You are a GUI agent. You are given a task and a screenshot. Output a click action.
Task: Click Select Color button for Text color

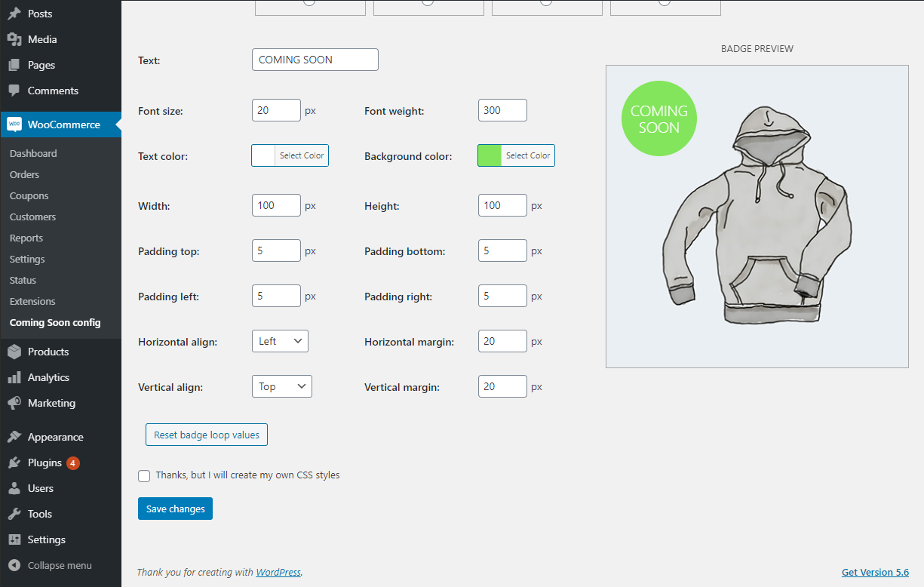point(302,155)
